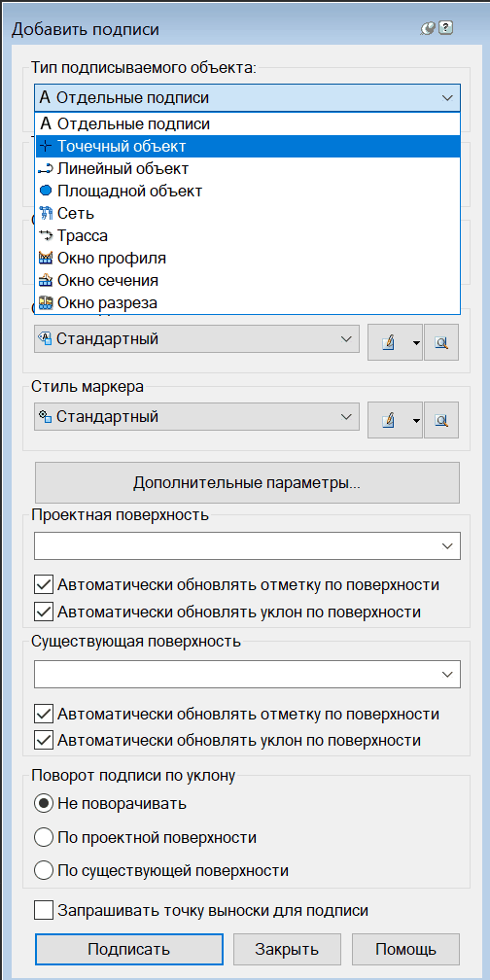The height and width of the screenshot is (980, 490).
Task: Open the Проектная поверхность dropdown
Action: [x=248, y=545]
